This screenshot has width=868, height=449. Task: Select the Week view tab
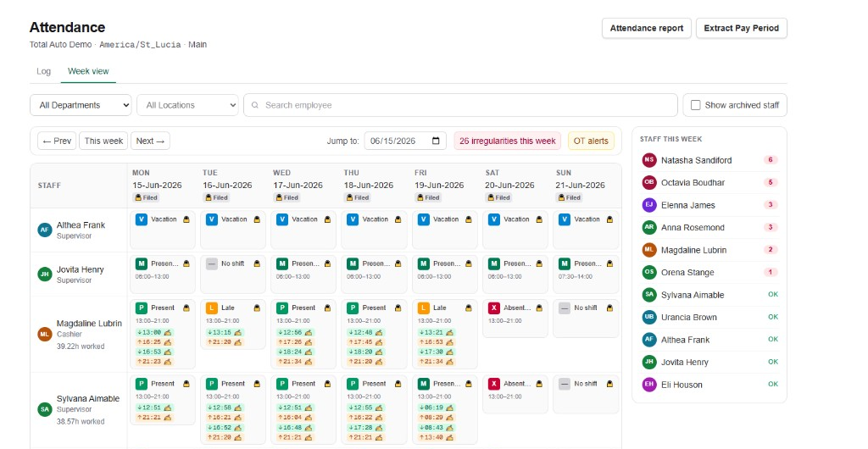pos(88,71)
